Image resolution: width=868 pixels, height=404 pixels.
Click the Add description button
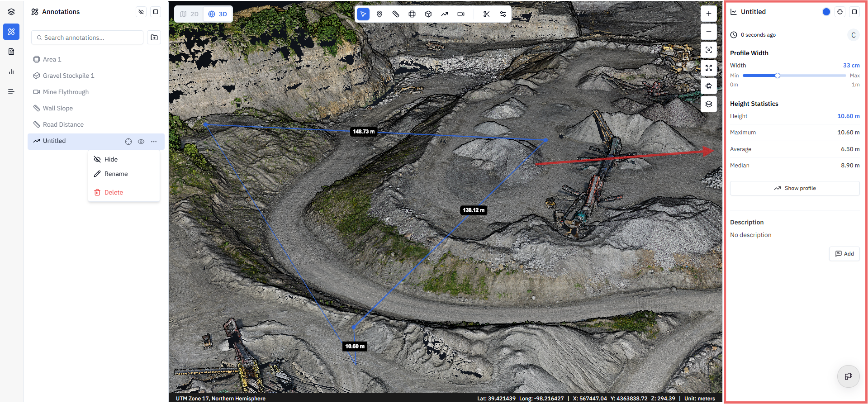(844, 254)
